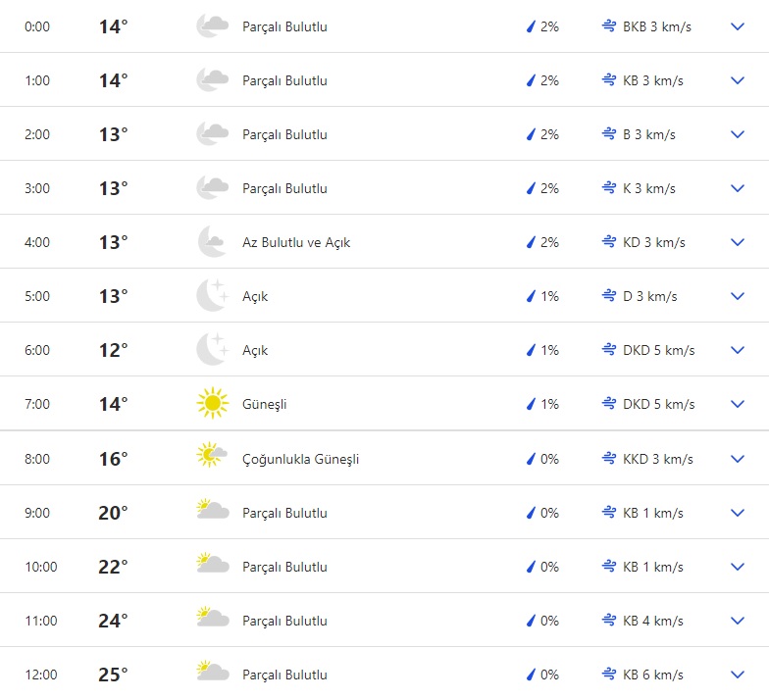Viewport: 769px width, 700px height.
Task: Open details chevron for 7:00
Action: tap(738, 404)
